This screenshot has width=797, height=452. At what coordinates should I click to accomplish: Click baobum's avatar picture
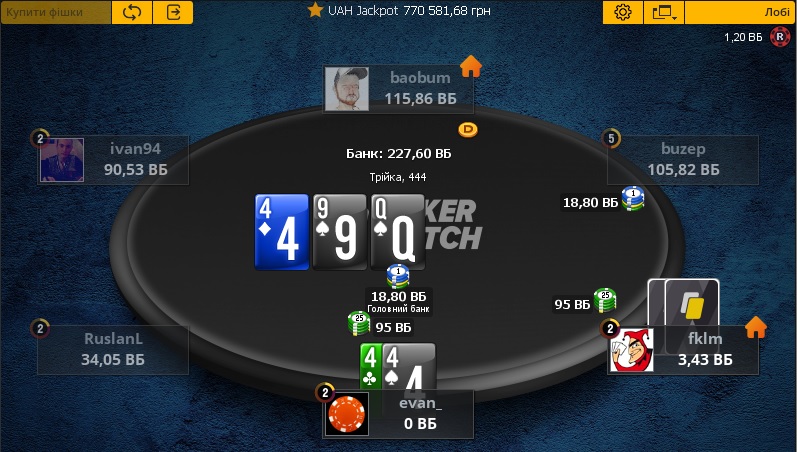pyautogui.click(x=347, y=88)
